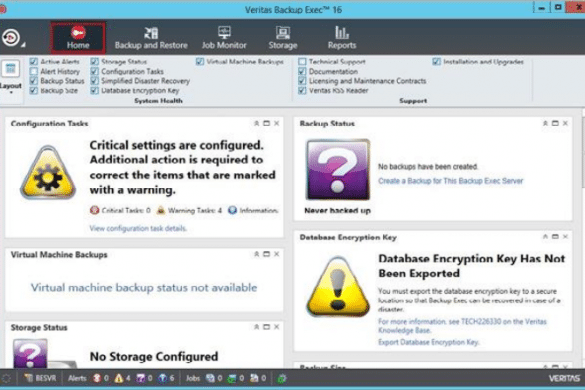Open View configuration task details link

138,228
